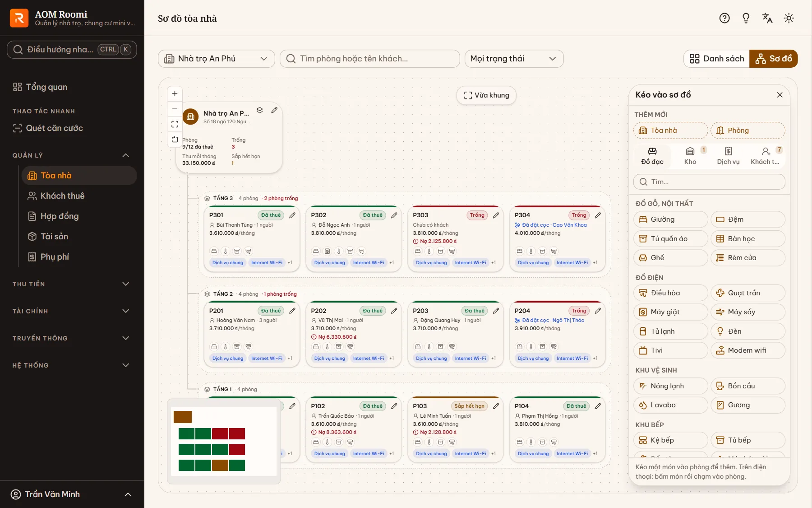Select the Đồ đạc tab
The image size is (812, 508).
[652, 156]
